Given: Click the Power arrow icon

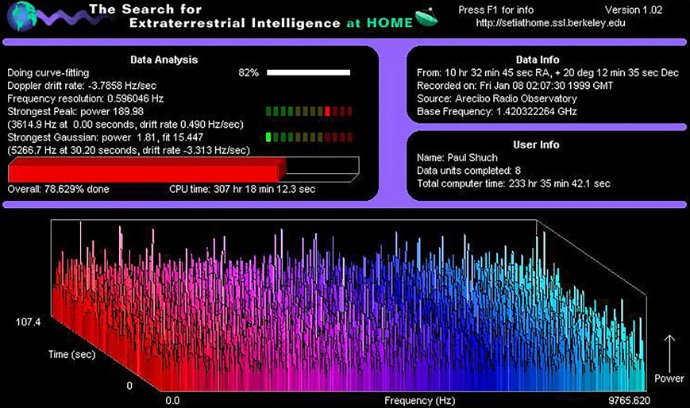Looking at the screenshot, I should click(669, 353).
